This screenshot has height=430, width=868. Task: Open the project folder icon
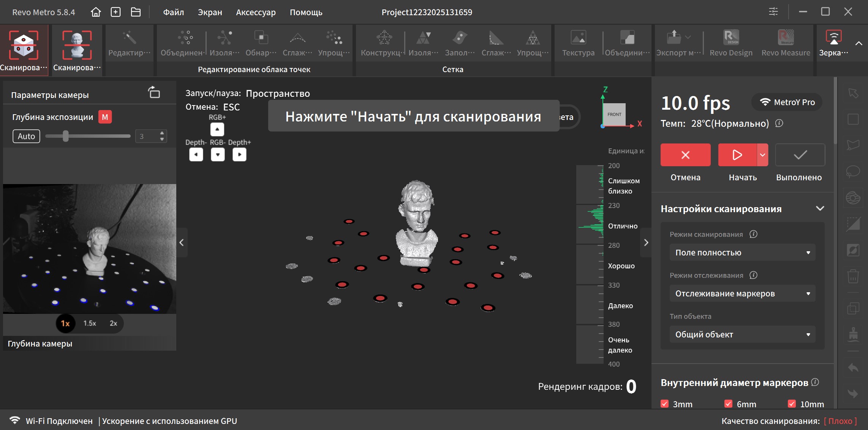pyautogui.click(x=136, y=12)
